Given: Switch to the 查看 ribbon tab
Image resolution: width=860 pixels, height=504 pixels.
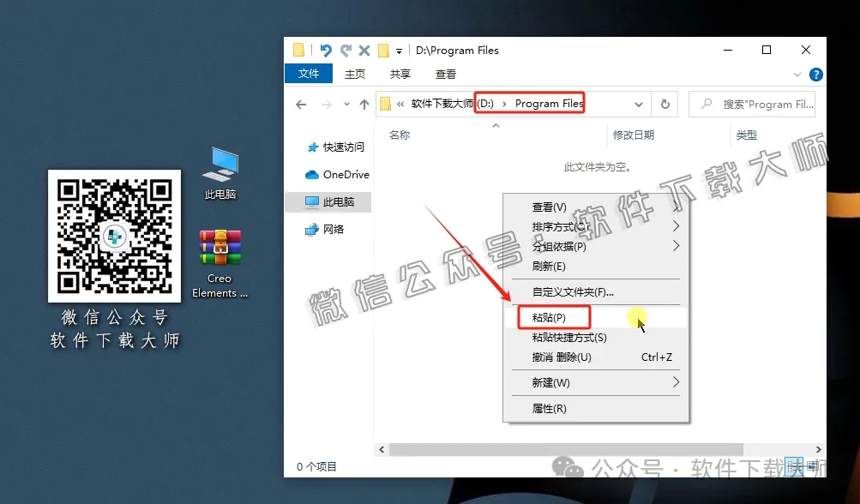Looking at the screenshot, I should (x=445, y=74).
